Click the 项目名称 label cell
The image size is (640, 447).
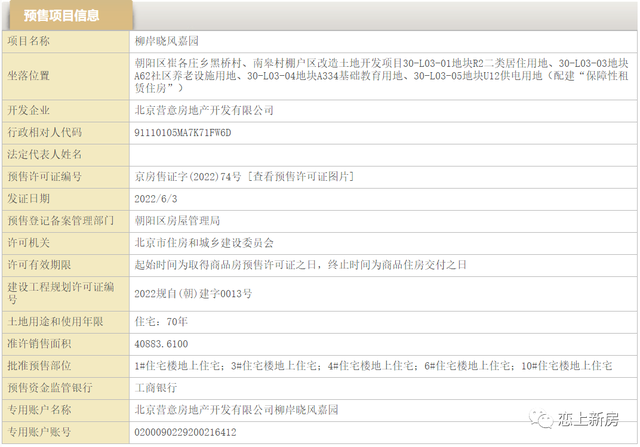66,41
